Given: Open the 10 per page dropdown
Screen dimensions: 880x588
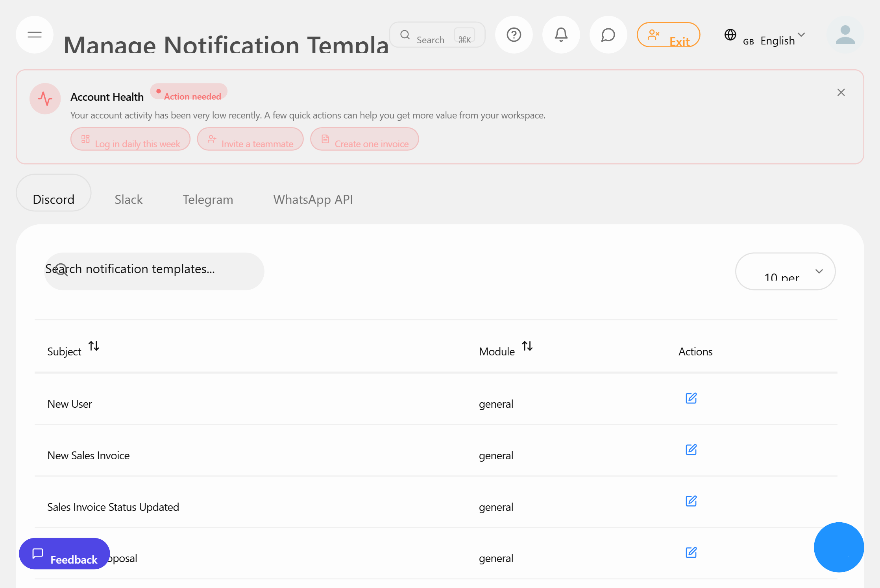Looking at the screenshot, I should 785,272.
